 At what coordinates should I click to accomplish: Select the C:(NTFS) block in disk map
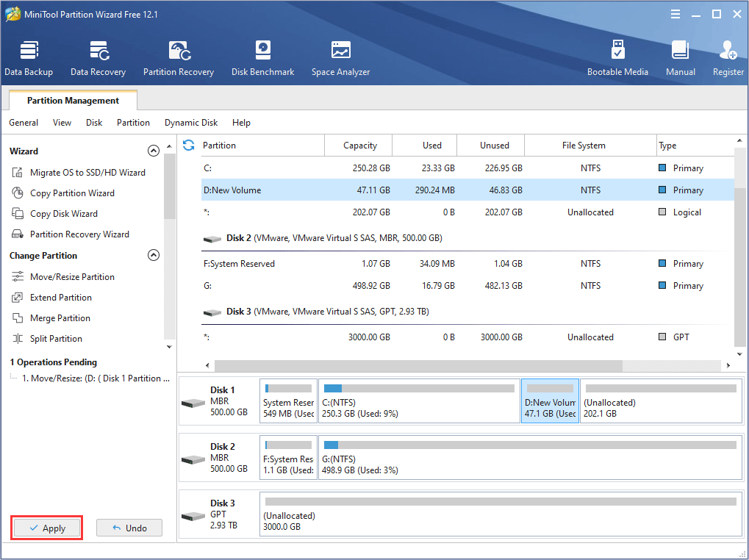(419, 401)
